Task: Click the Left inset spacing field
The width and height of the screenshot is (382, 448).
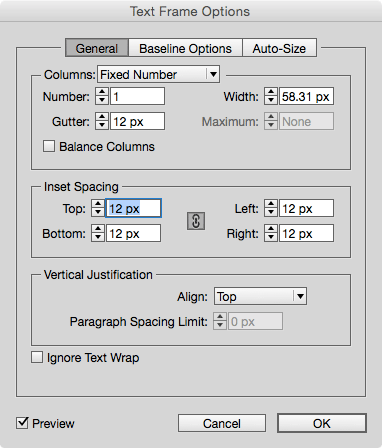Action: coord(306,208)
